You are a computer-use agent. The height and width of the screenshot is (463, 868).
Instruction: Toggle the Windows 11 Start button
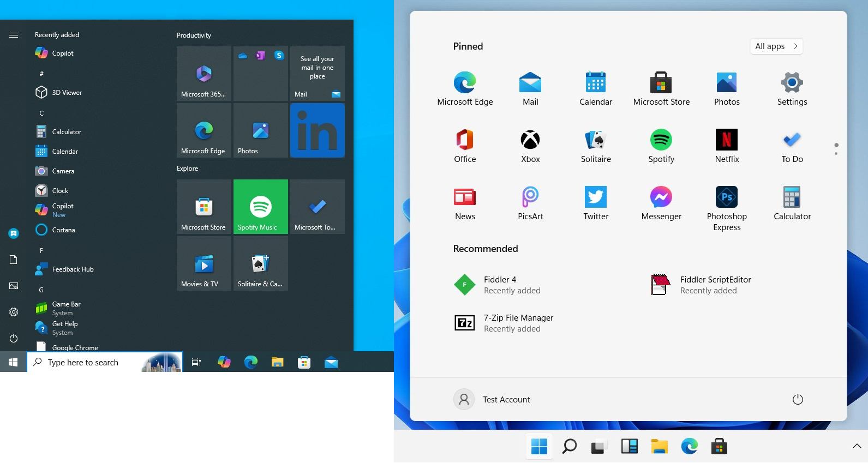pos(539,447)
